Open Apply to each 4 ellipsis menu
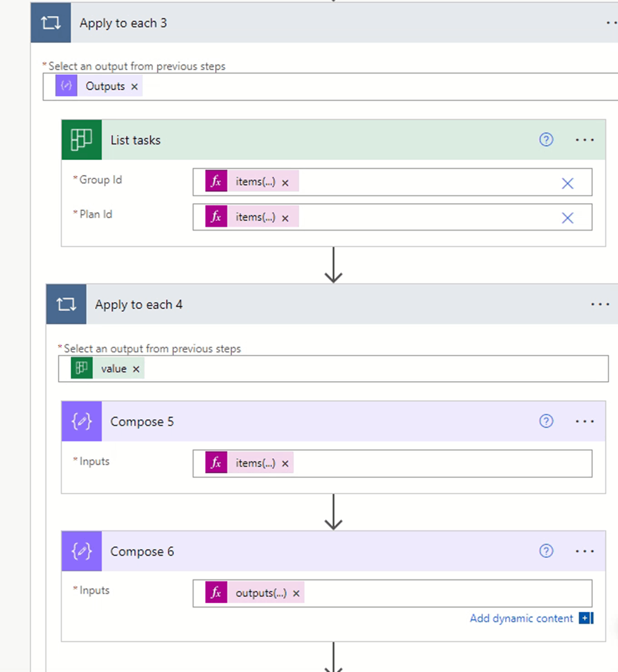 click(x=599, y=305)
